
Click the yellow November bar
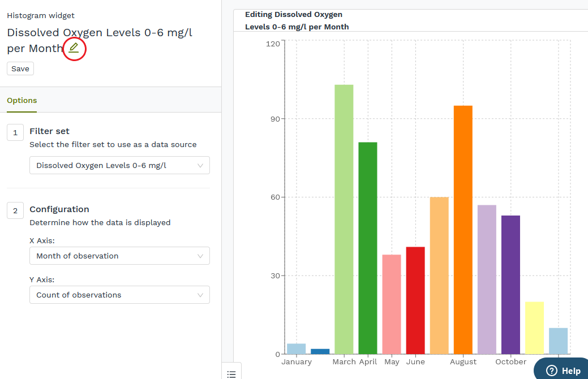(534, 328)
